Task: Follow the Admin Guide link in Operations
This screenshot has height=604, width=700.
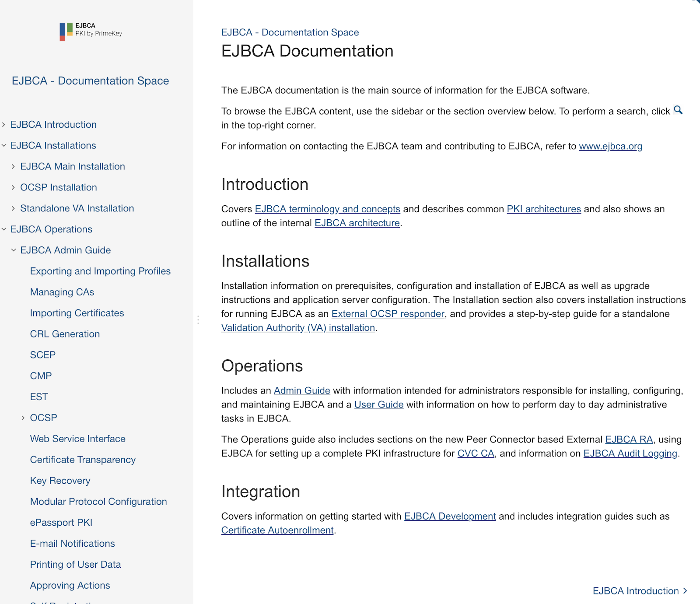Action: pos(302,390)
